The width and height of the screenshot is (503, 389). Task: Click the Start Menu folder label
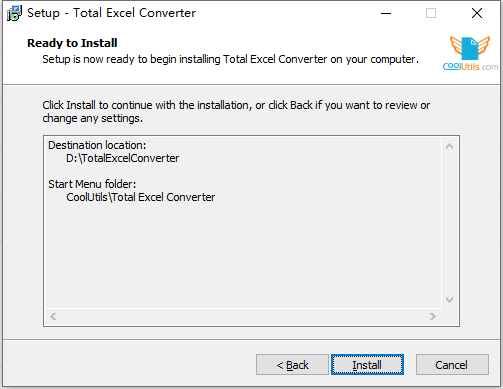92,184
